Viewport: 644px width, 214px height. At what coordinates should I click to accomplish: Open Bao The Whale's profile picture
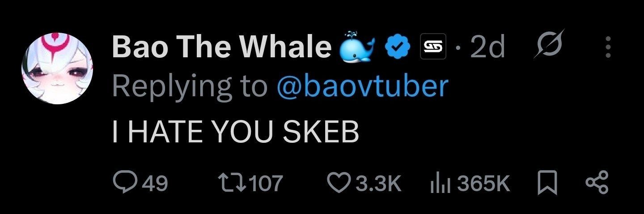[57, 68]
